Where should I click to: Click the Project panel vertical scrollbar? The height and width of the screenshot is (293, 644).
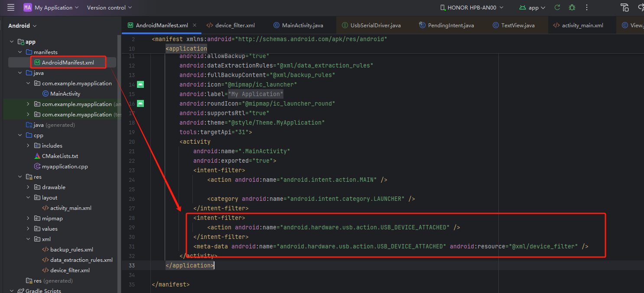coord(119,164)
